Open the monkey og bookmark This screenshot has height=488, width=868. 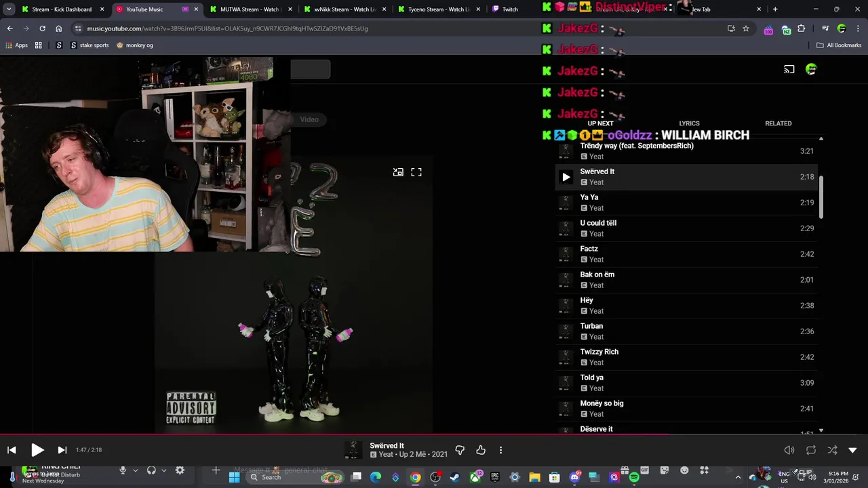[x=135, y=45]
